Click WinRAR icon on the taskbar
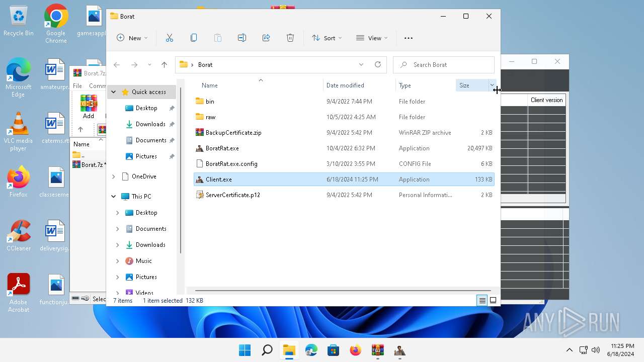The width and height of the screenshot is (644, 362). 377,350
